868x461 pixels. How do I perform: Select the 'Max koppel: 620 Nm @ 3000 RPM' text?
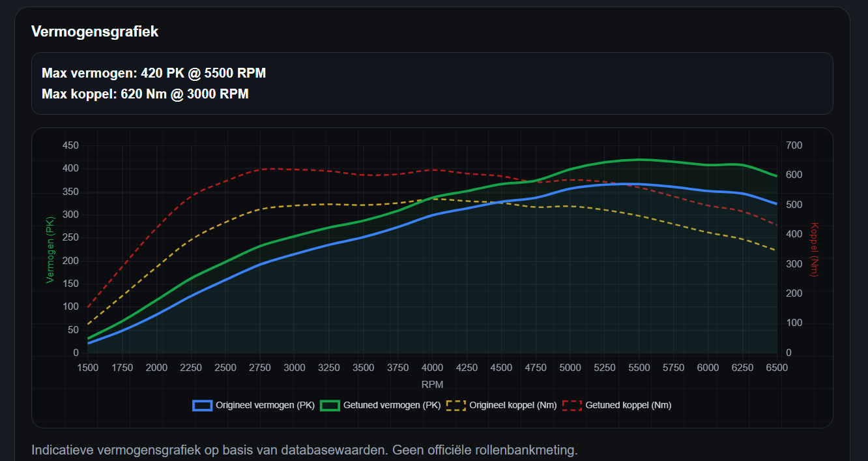[x=145, y=94]
